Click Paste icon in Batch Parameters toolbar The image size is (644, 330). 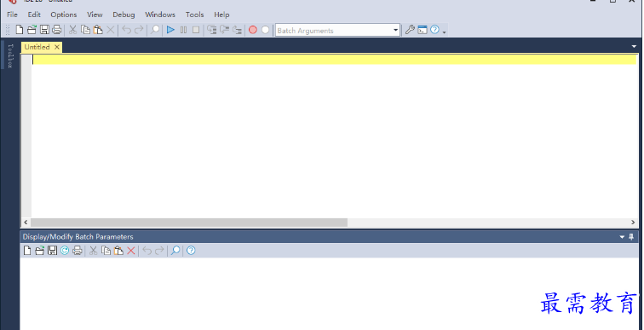click(118, 251)
